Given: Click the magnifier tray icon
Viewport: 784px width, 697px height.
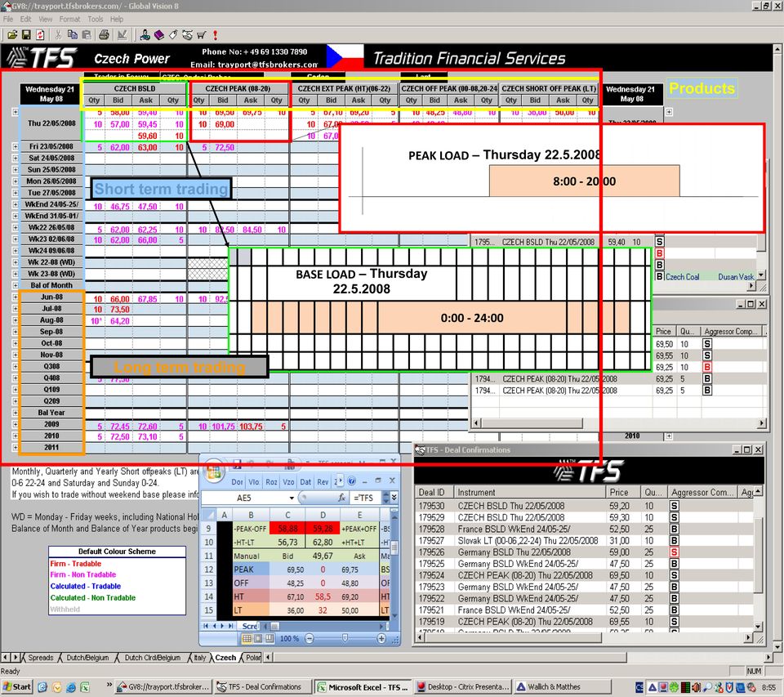Looking at the screenshot, I should [x=707, y=687].
